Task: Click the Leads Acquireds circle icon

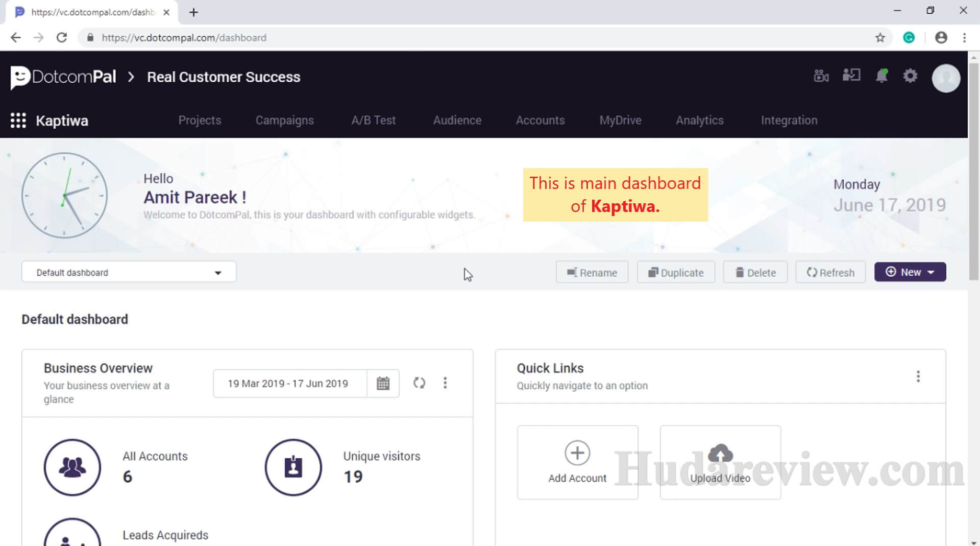Action: [72, 532]
